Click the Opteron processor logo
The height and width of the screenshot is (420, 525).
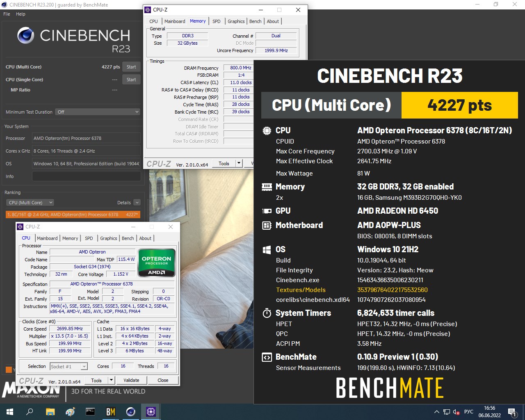(x=157, y=262)
